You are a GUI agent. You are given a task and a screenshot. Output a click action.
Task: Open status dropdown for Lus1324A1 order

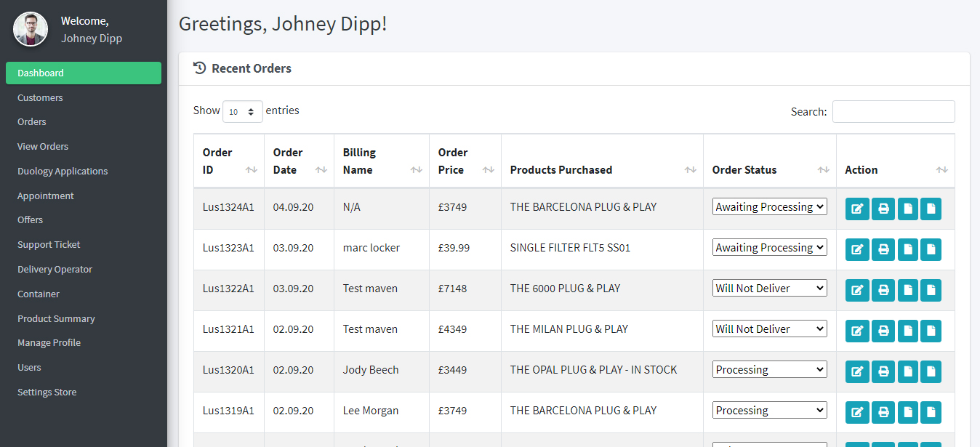click(769, 206)
